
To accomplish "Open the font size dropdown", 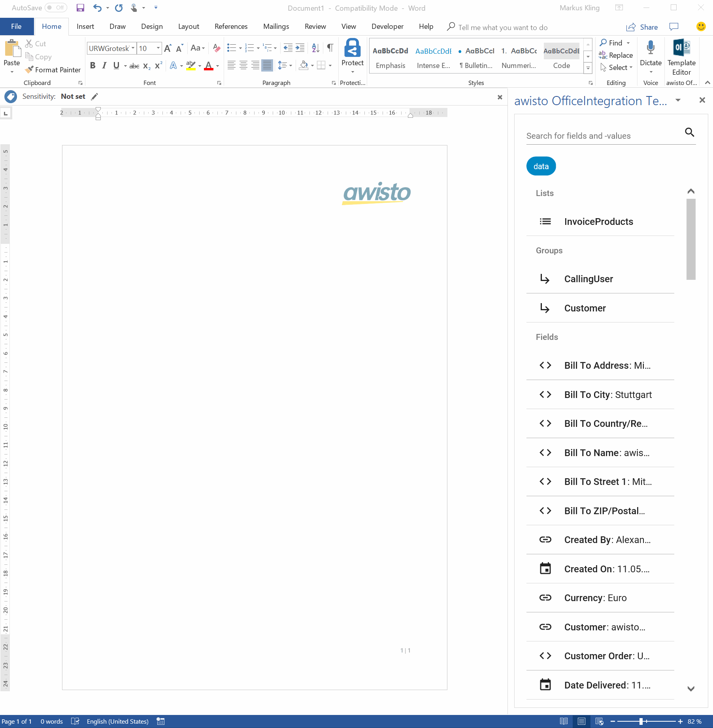I will pos(158,48).
